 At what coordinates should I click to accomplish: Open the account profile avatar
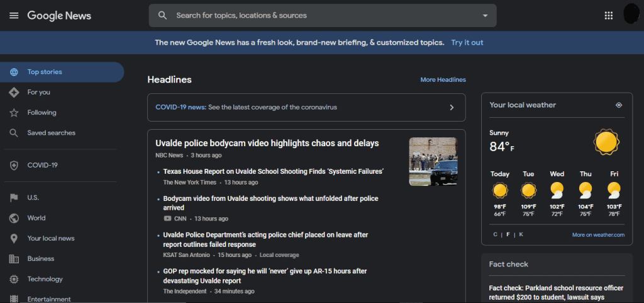[631, 14]
